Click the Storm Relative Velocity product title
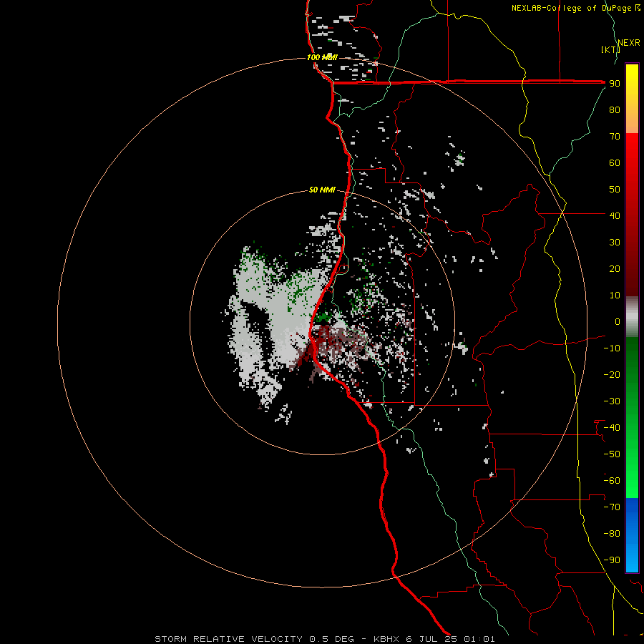Viewport: 644px width, 644px height. pyautogui.click(x=229, y=639)
